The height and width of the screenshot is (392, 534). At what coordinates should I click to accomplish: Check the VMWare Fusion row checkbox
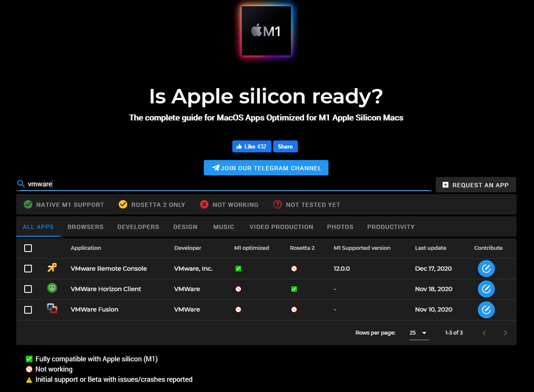pos(28,309)
